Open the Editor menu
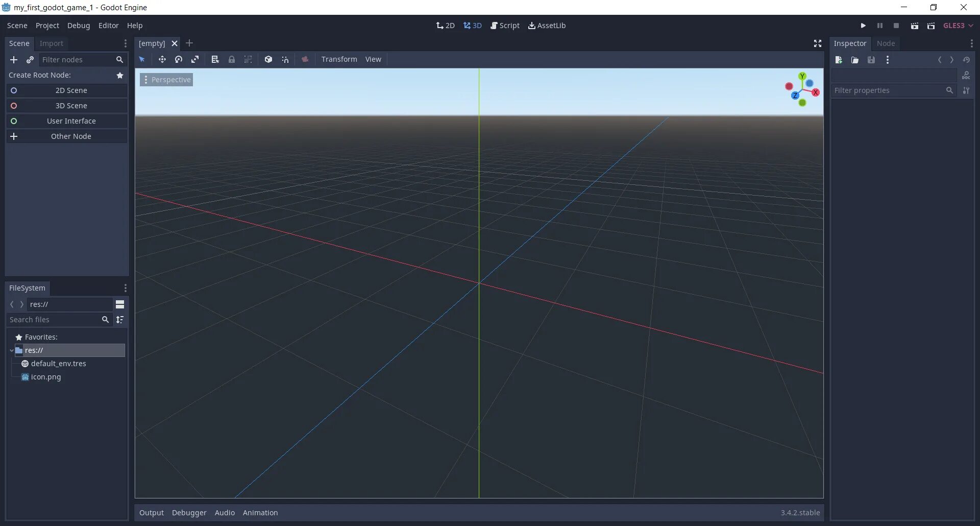980x526 pixels. pyautogui.click(x=108, y=26)
